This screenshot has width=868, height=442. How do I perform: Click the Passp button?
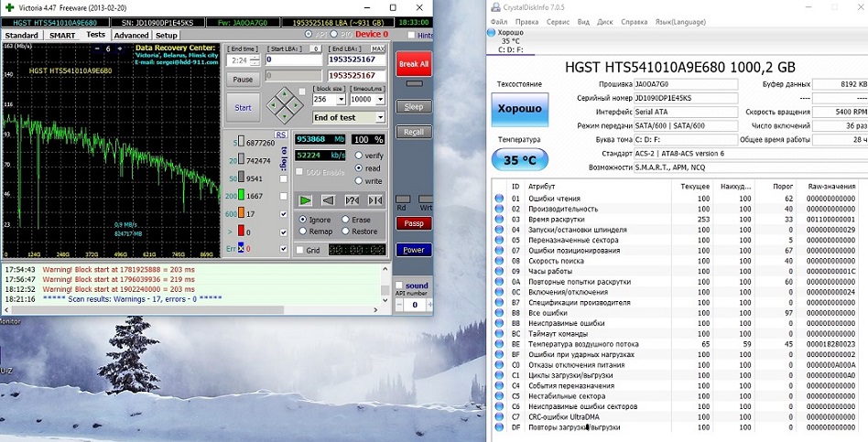pyautogui.click(x=414, y=223)
